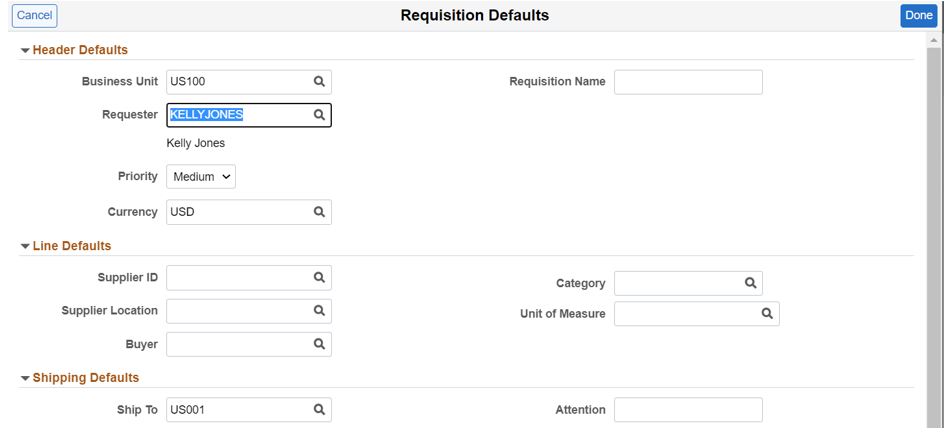Click into the Supplier ID field
This screenshot has width=951, height=439.
tap(236, 277)
